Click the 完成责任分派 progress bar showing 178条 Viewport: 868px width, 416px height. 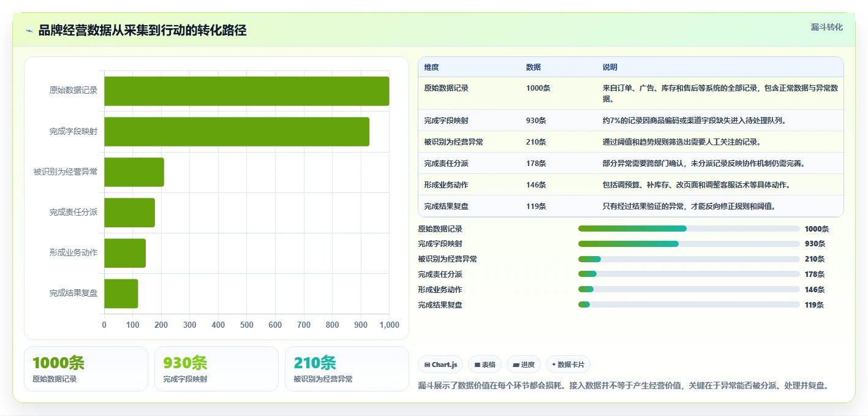click(x=689, y=274)
